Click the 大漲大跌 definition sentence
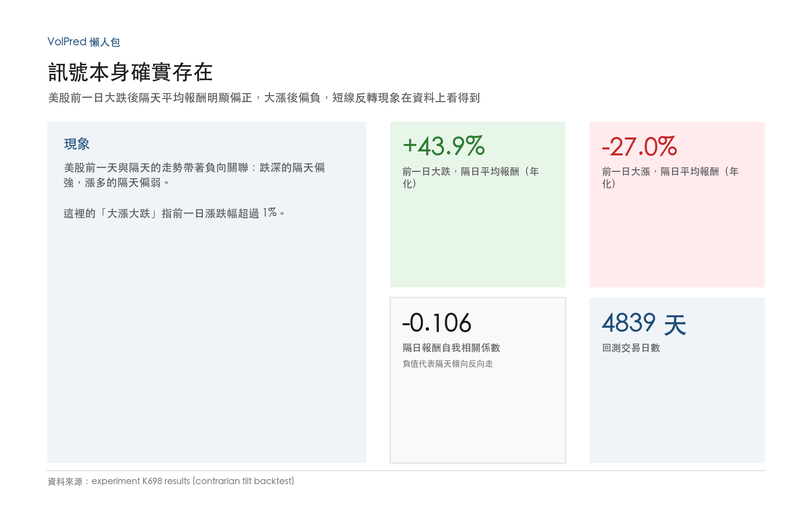The height and width of the screenshot is (513, 812). tap(174, 213)
